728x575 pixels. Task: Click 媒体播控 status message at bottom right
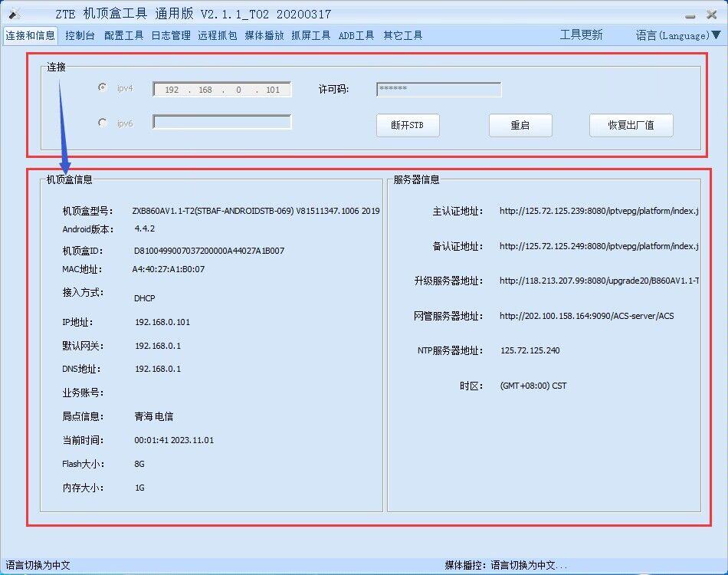[x=506, y=565]
